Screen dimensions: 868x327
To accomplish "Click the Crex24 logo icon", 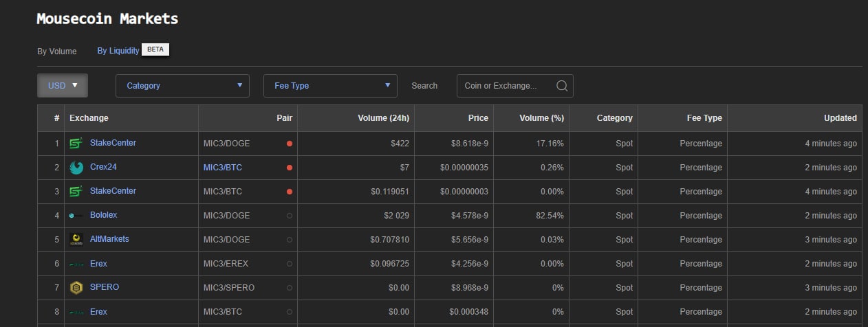I will click(x=76, y=168).
